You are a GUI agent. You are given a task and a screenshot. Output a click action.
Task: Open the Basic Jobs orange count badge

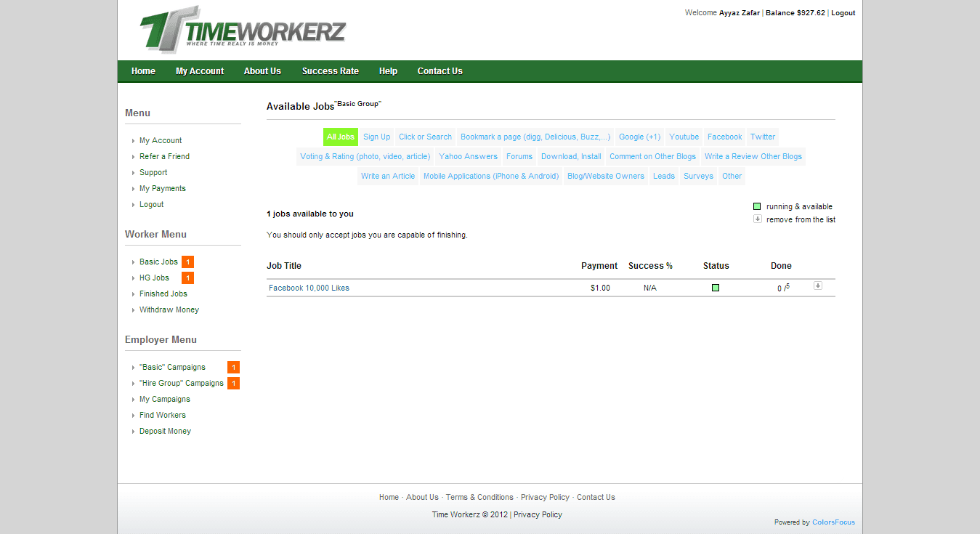[187, 262]
